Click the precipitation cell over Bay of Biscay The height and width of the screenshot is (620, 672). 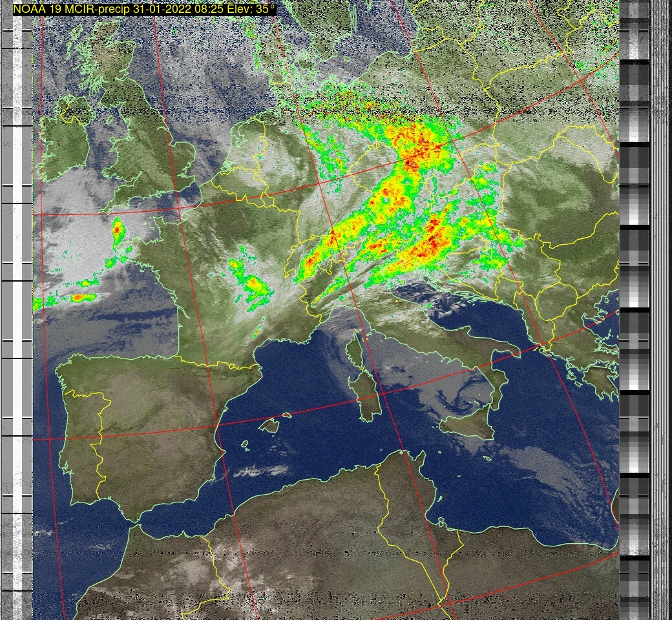79,297
